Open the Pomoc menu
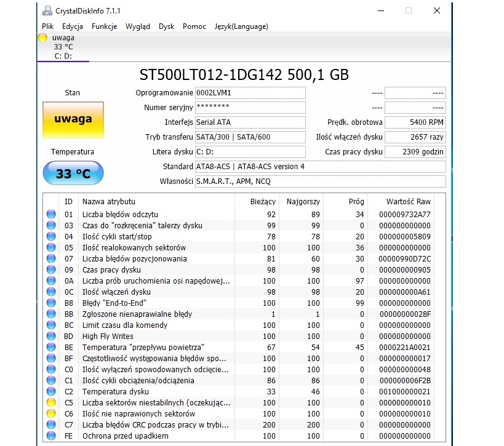The image size is (504, 446). tap(194, 26)
